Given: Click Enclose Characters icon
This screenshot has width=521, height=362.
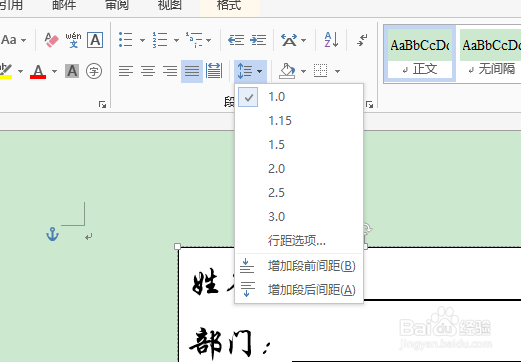Looking at the screenshot, I should pos(94,71).
